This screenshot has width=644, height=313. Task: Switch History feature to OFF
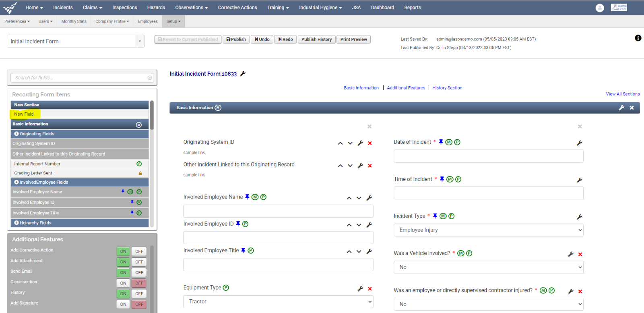point(139,294)
